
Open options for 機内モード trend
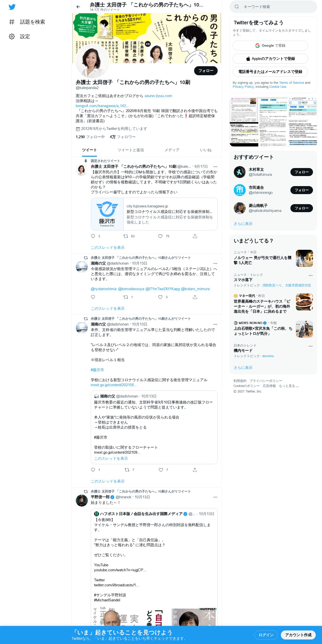tap(310, 346)
